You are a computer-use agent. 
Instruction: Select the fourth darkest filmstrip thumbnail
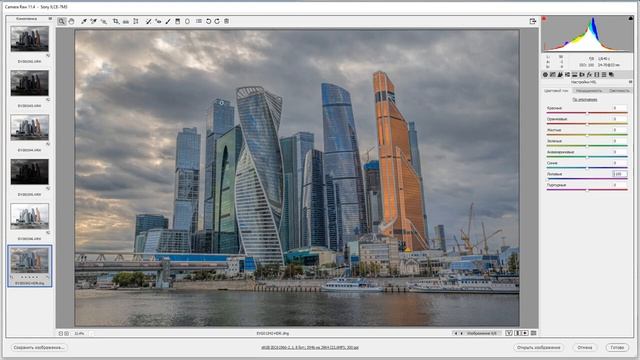[x=29, y=172]
